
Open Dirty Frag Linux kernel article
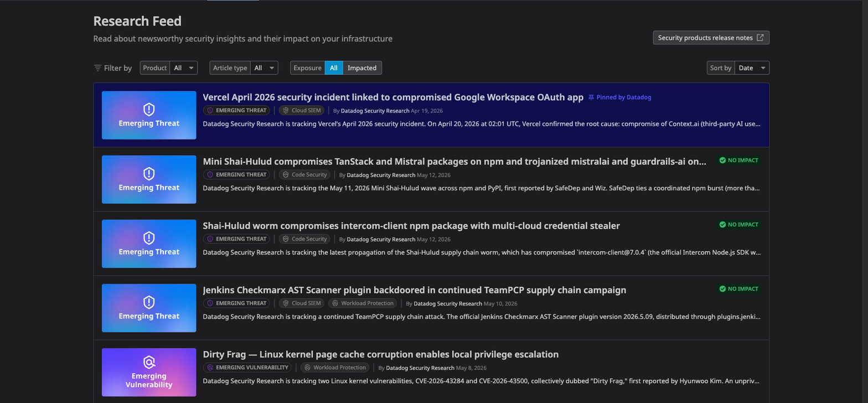[381, 354]
